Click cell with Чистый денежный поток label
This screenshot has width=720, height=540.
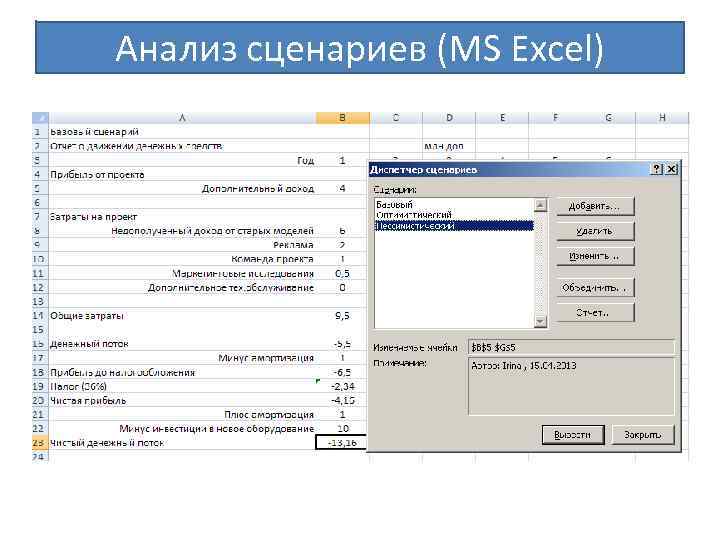pyautogui.click(x=182, y=443)
